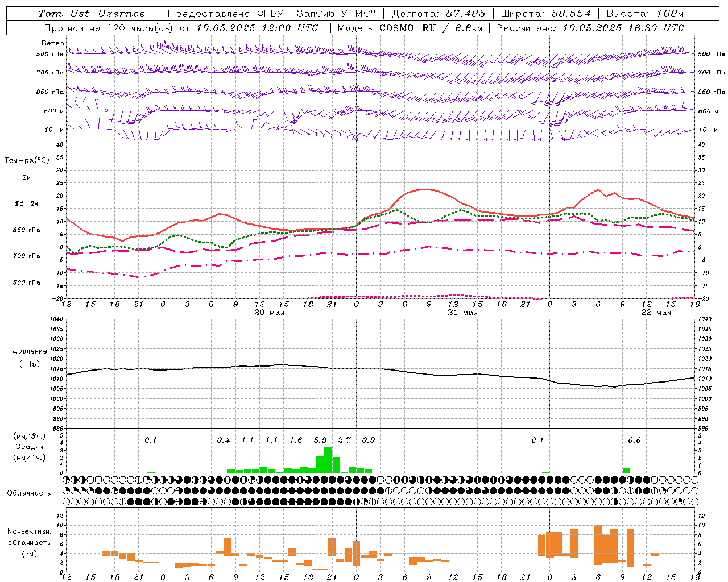
Task: Click the Давление panel label
Action: click(x=30, y=351)
